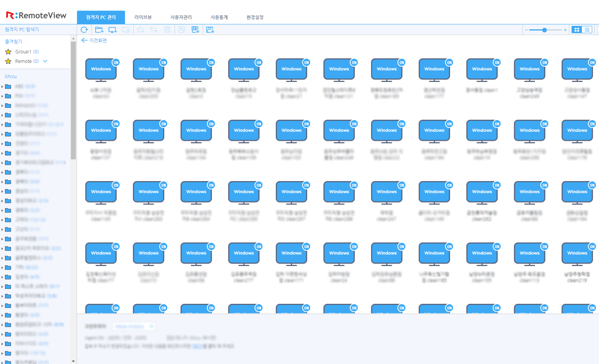The image size is (599, 364).
Task: Open the 라이브뷰 tab
Action: 143,17
